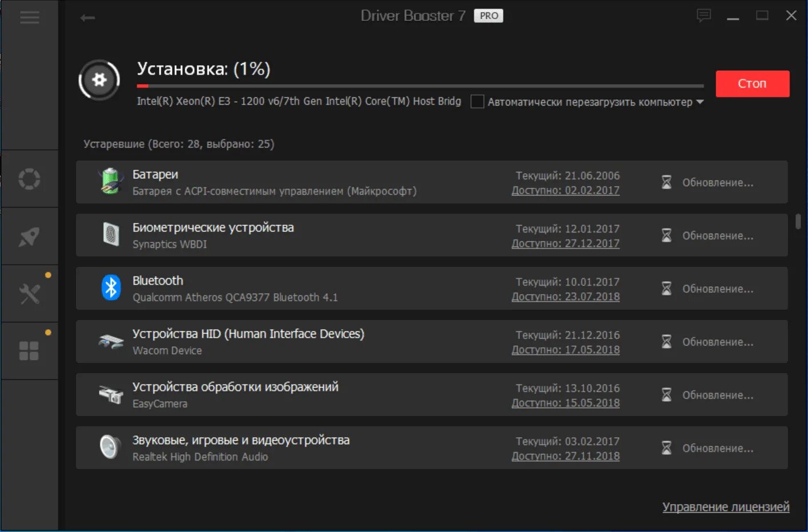The height and width of the screenshot is (532, 808).
Task: Select the Батареи driver row title
Action: click(156, 174)
